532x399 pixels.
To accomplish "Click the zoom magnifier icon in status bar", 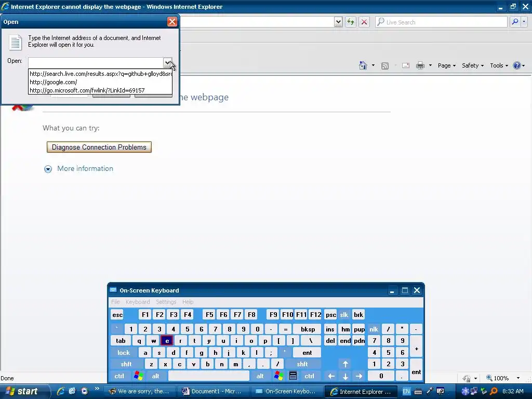I will [x=489, y=378].
